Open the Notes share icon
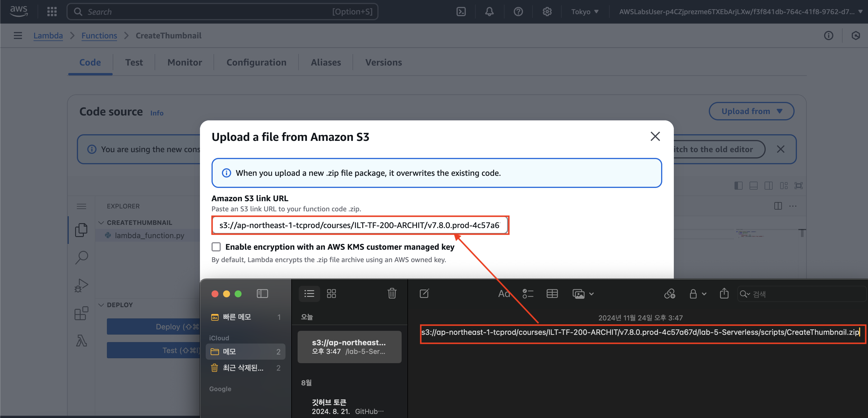Image resolution: width=868 pixels, height=418 pixels. pyautogui.click(x=724, y=294)
